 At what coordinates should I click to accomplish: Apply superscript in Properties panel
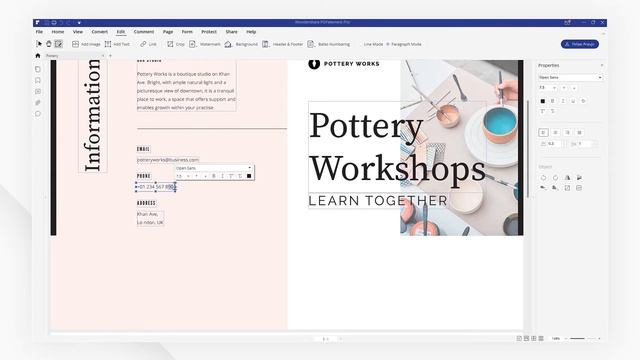tap(543, 111)
